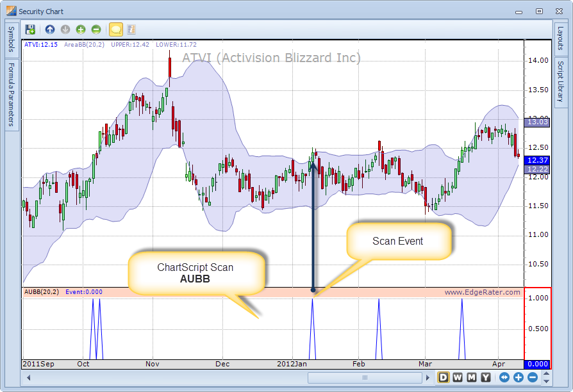
Task: Click the Security Chart title bar app icon
Action: [x=12, y=11]
